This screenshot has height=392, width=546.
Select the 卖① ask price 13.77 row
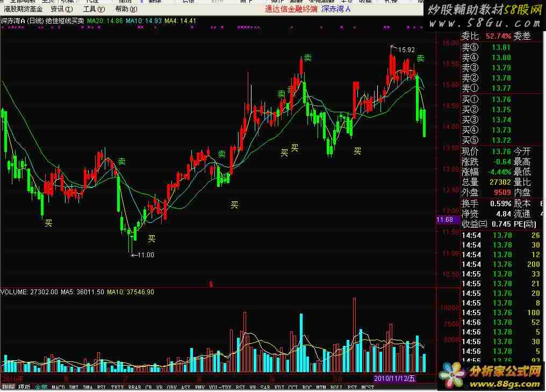(x=486, y=88)
